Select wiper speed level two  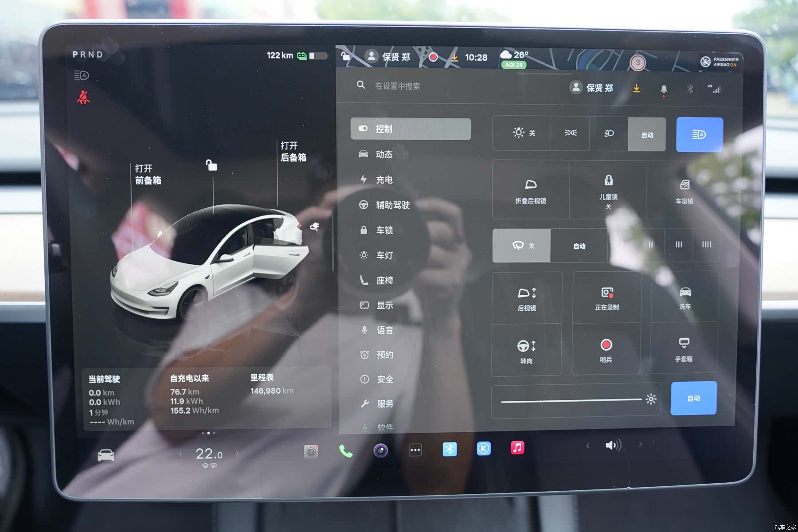pyautogui.click(x=650, y=245)
